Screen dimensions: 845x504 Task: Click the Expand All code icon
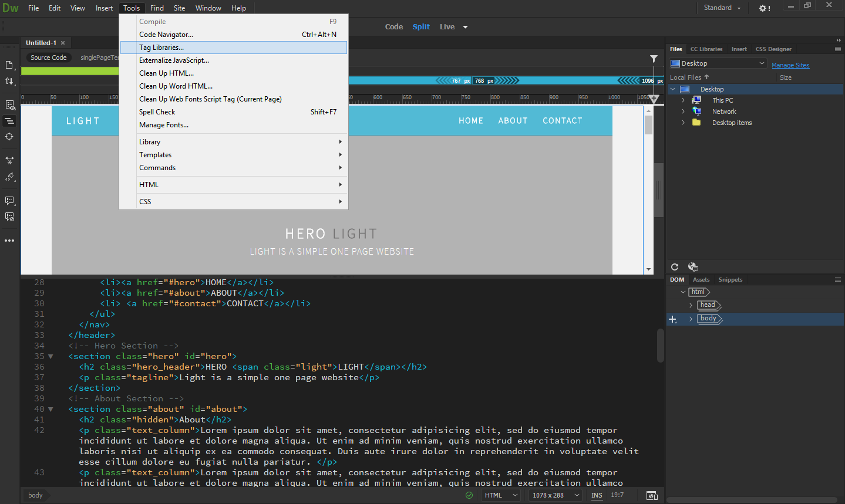[x=9, y=160]
